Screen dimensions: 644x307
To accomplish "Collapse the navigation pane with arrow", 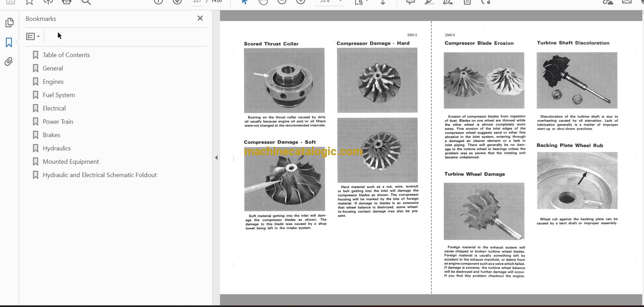I will click(x=216, y=158).
